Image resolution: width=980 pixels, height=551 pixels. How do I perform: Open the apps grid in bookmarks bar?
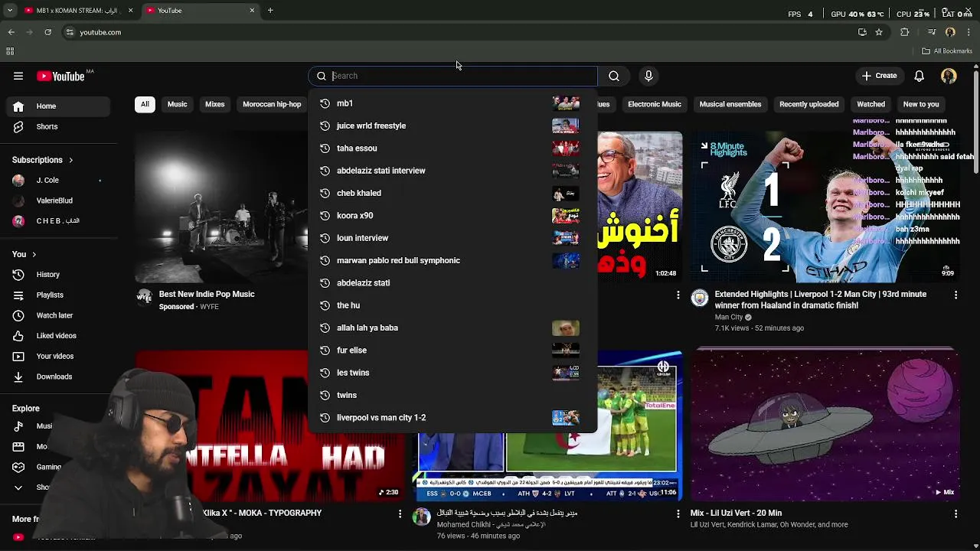coord(10,51)
